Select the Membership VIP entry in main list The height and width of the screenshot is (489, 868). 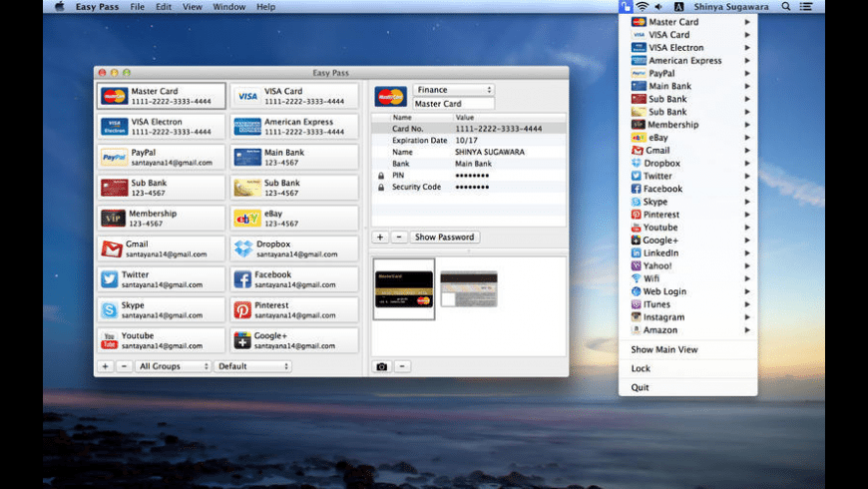161,219
